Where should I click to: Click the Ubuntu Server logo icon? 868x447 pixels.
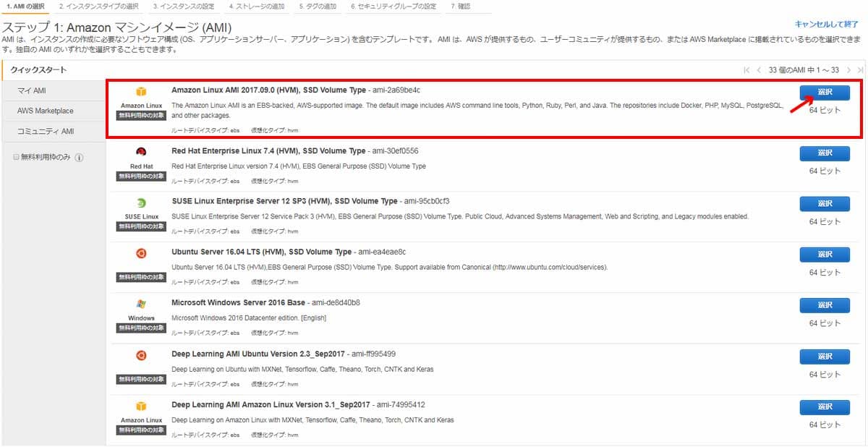[x=141, y=254]
